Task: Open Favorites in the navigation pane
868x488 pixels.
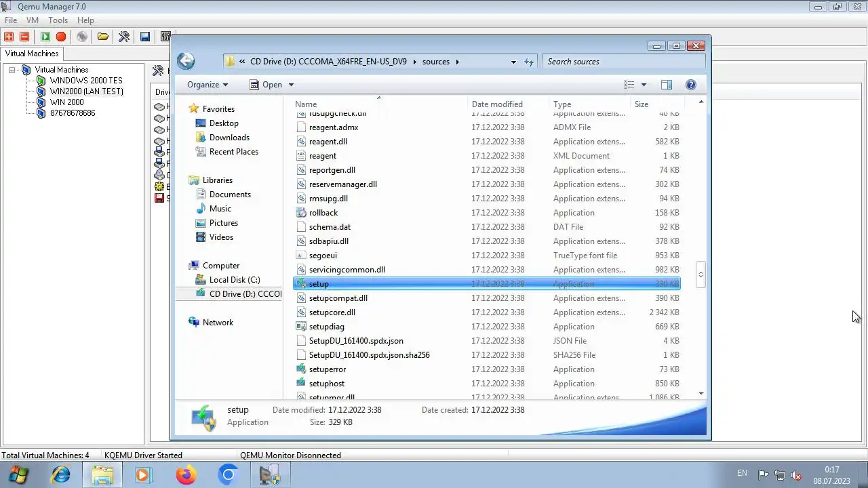Action: coord(218,109)
